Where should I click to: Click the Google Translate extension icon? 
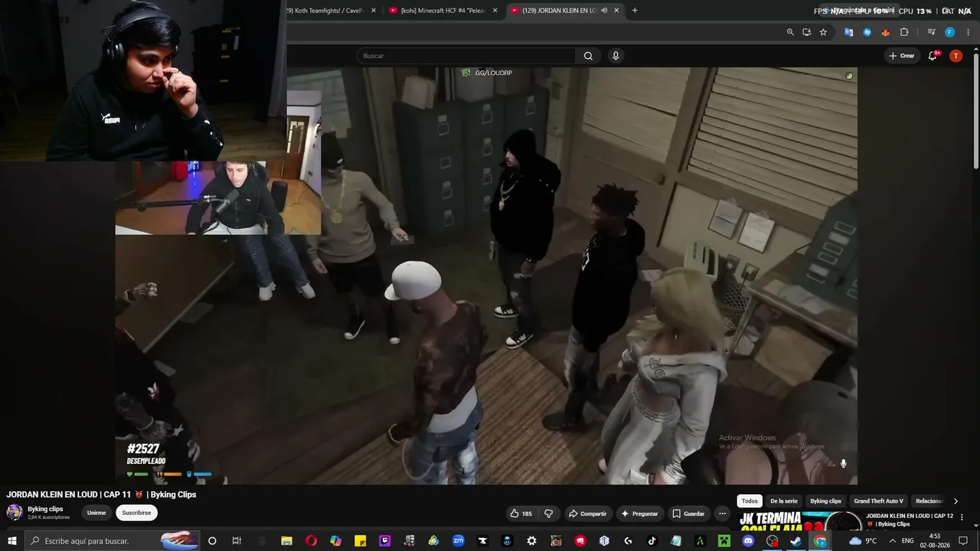pos(848,32)
